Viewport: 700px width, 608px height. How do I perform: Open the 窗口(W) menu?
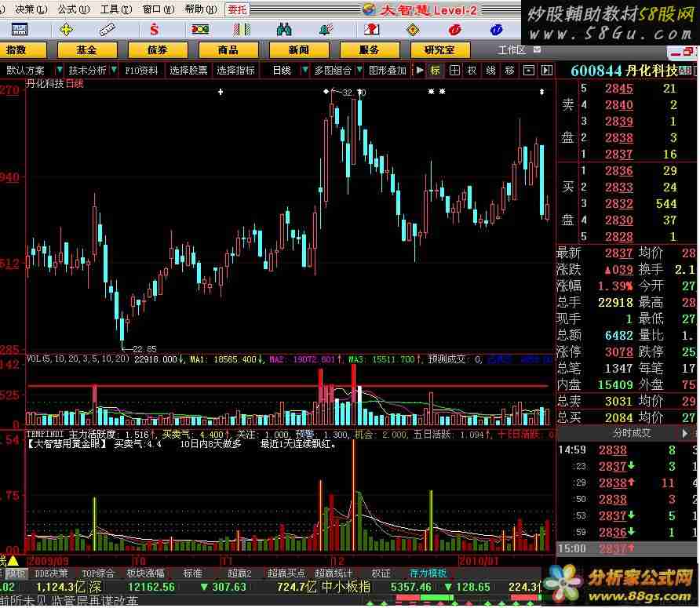(159, 9)
